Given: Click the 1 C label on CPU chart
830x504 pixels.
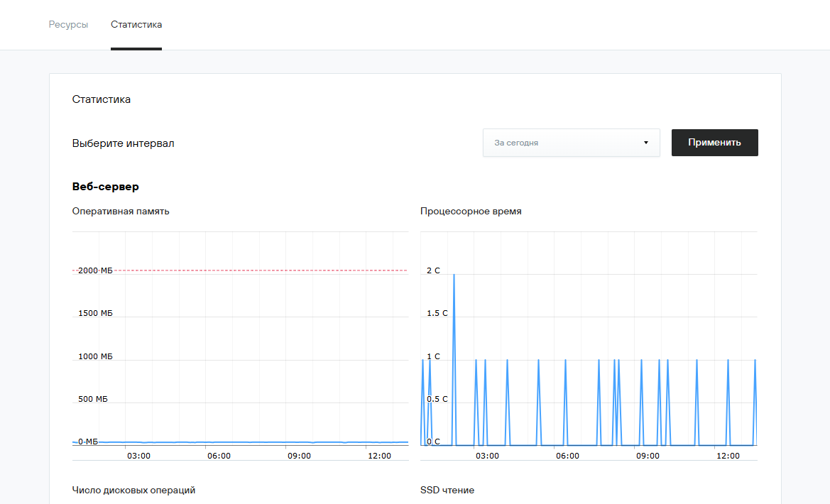Looking at the screenshot, I should [x=433, y=356].
